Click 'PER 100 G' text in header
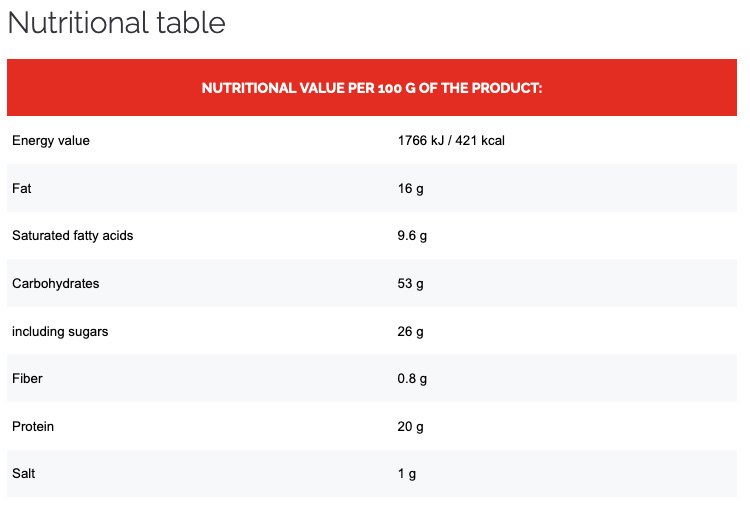Viewport: 750px width, 515px height. tap(385, 88)
